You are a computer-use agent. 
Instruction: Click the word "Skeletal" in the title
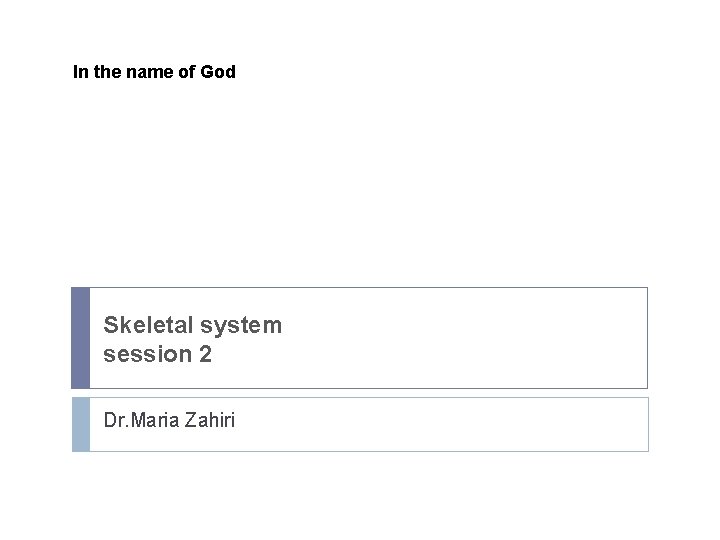pyautogui.click(x=148, y=325)
